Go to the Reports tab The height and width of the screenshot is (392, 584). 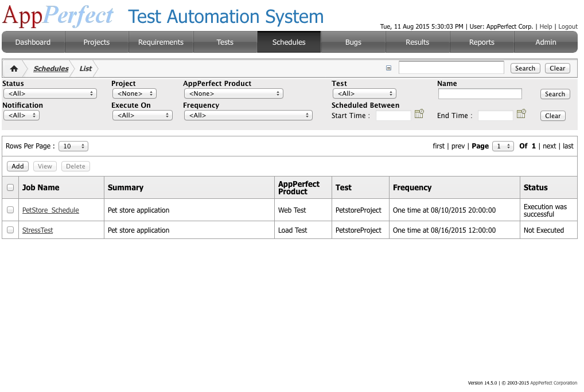(481, 42)
